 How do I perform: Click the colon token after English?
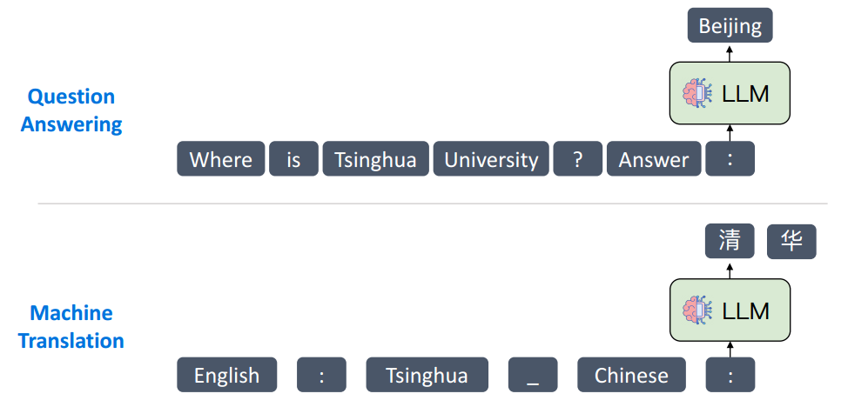coord(321,375)
